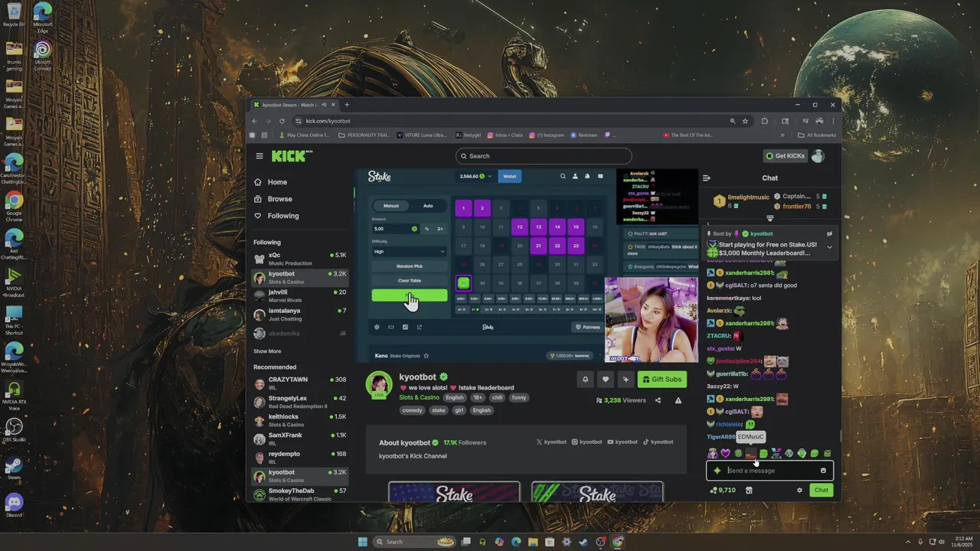Open kyootbot's TikTok link

(x=658, y=442)
